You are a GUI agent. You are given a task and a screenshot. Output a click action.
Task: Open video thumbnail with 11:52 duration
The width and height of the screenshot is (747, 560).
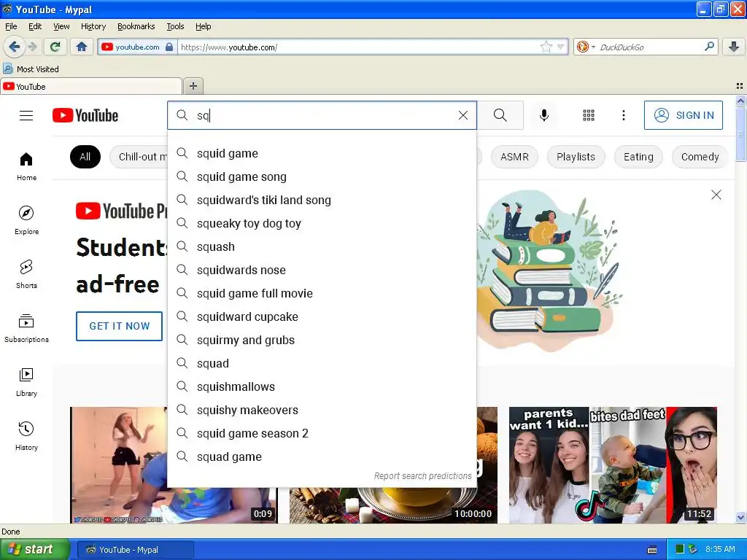[613, 464]
